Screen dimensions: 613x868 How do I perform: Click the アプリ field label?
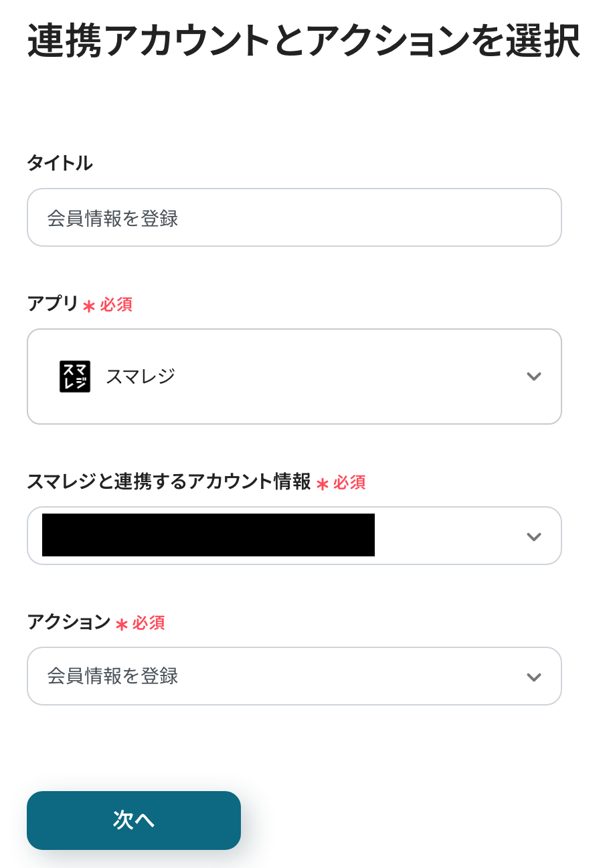[x=53, y=304]
